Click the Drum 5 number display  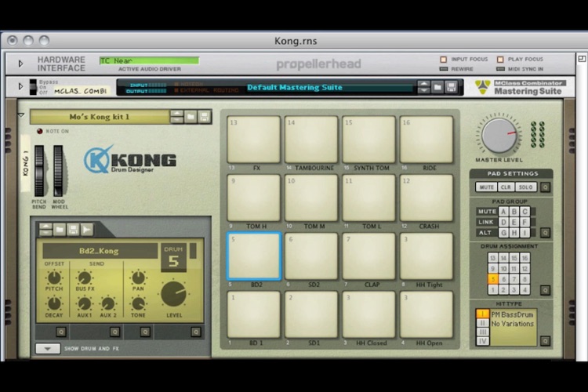173,258
